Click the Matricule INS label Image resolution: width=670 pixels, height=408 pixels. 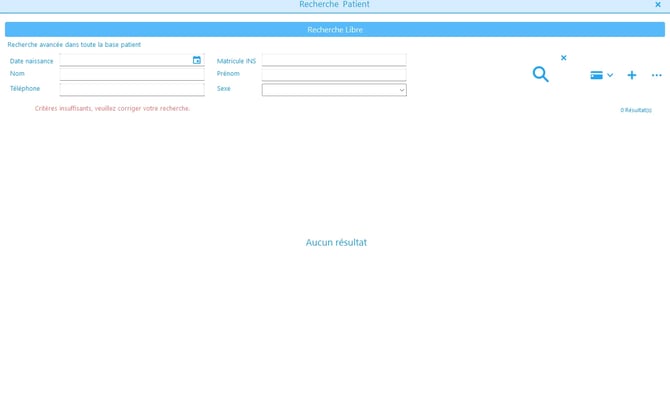[236, 61]
